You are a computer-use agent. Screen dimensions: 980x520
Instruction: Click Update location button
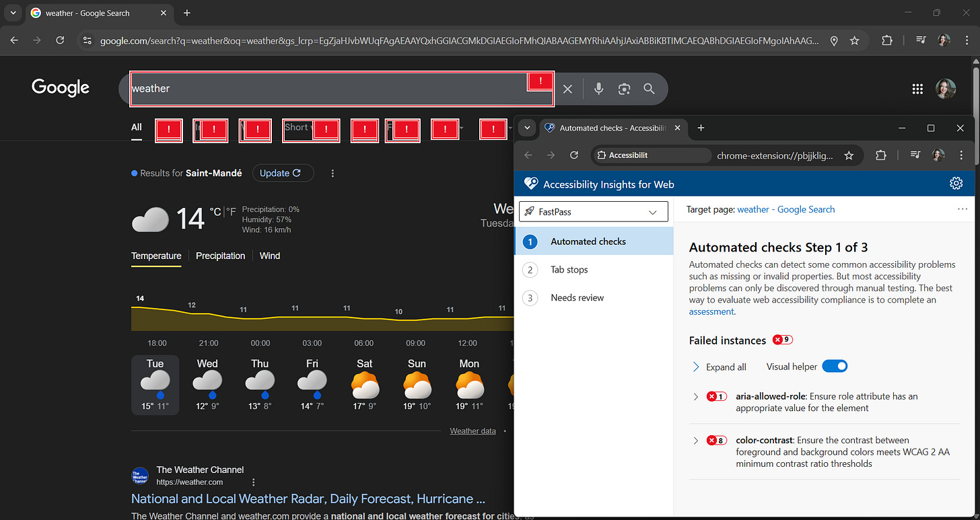pyautogui.click(x=283, y=174)
